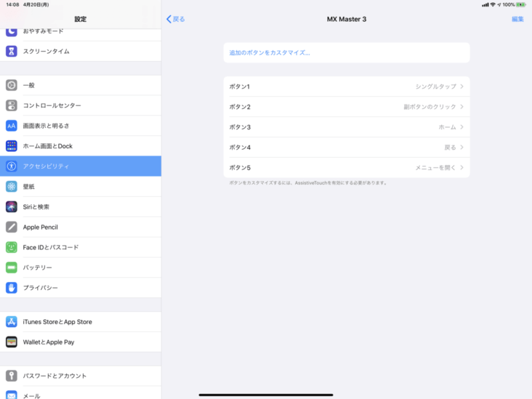Viewport: 532px width, 399px height.
Task: Tap the Display & Brightness AA icon
Action: coord(11,126)
